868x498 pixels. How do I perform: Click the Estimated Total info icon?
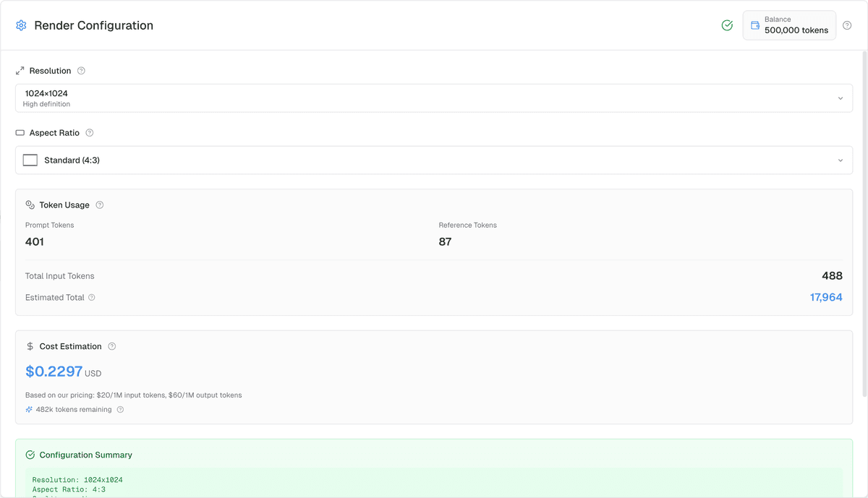pos(92,297)
